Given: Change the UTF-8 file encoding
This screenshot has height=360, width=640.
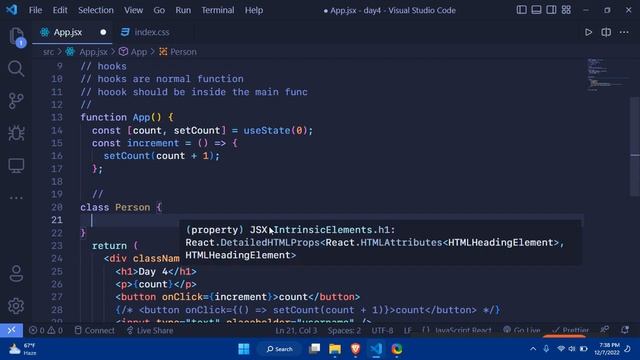Looking at the screenshot, I should click(382, 331).
